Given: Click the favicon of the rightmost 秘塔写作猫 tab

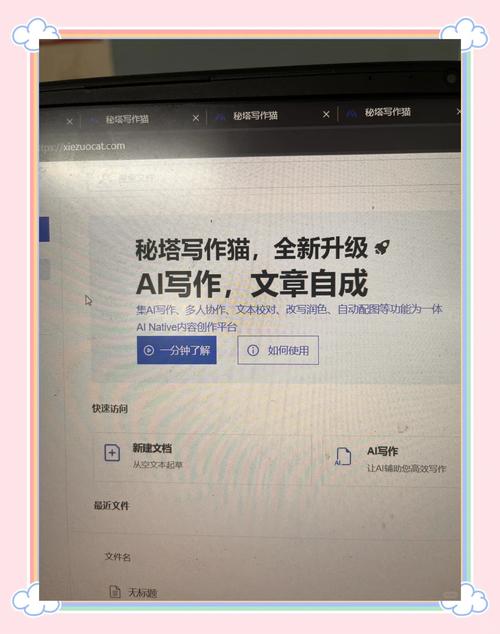Looking at the screenshot, I should (352, 114).
